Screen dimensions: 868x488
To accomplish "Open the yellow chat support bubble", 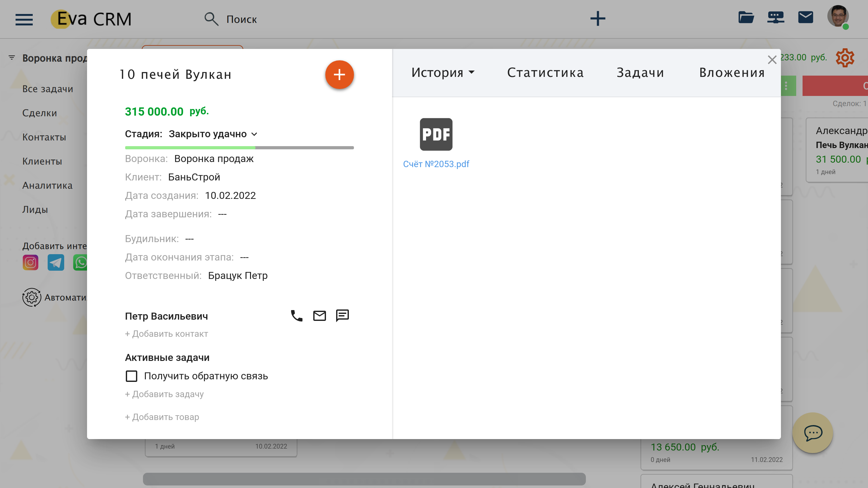I will click(813, 433).
